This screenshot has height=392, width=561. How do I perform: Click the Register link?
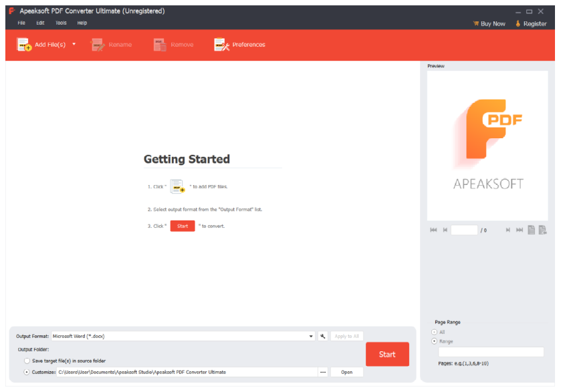coord(531,23)
